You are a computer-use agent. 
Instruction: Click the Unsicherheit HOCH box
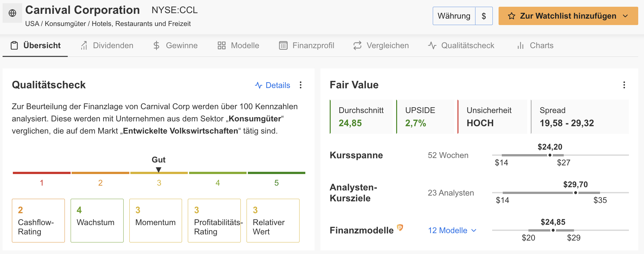click(x=492, y=117)
